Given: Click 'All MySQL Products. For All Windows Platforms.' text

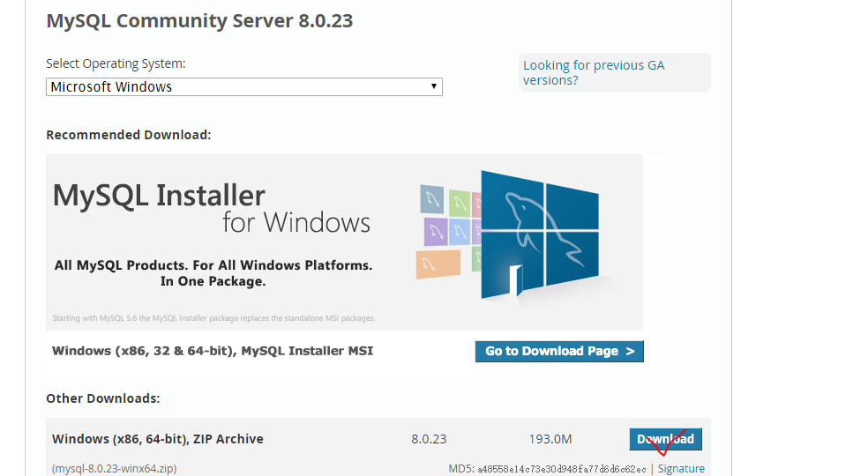Looking at the screenshot, I should [x=213, y=265].
